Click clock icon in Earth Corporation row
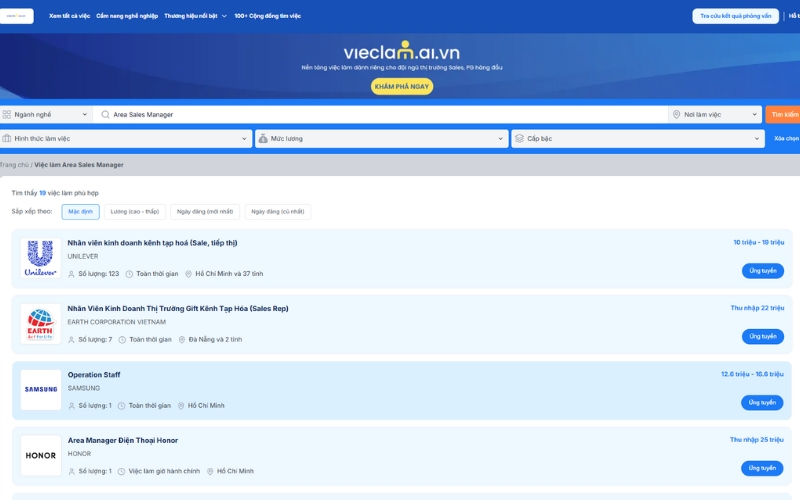The height and width of the screenshot is (500, 800). pos(122,340)
